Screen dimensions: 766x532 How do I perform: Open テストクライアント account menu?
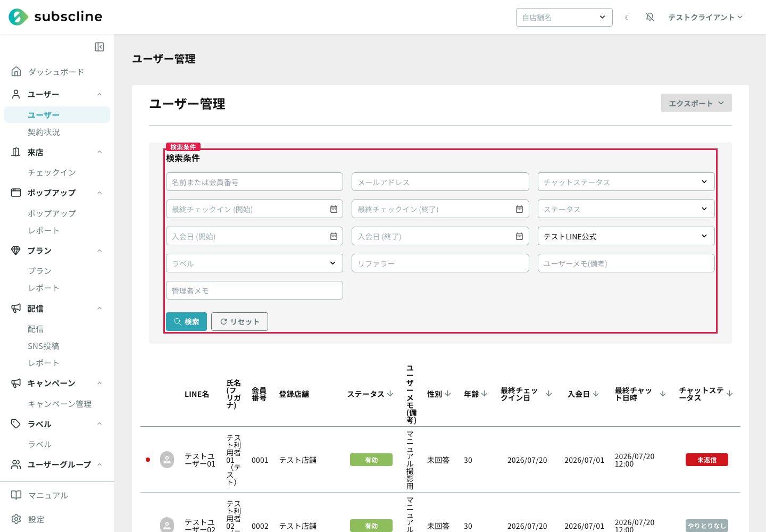pyautogui.click(x=705, y=18)
